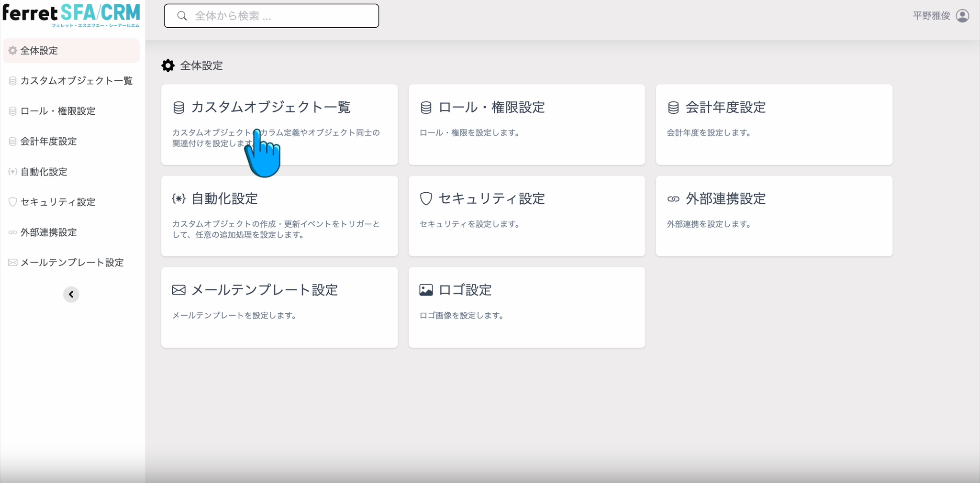Click shield icon beside sidebar セキュリティ設定
This screenshot has height=483, width=980.
[13, 202]
